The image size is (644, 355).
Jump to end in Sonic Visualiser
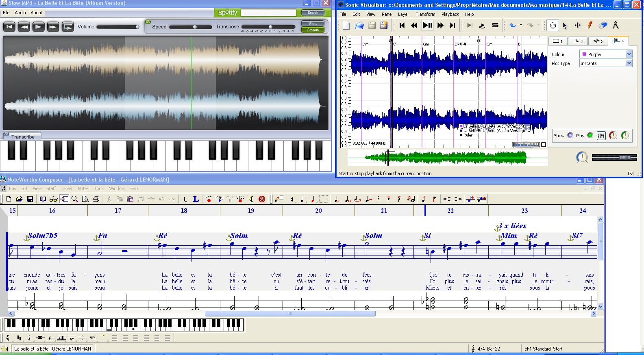(x=453, y=26)
